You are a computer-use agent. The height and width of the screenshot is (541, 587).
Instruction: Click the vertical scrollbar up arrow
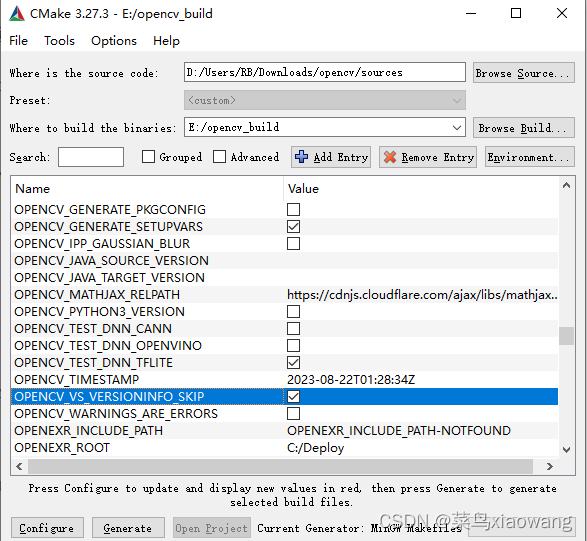566,185
